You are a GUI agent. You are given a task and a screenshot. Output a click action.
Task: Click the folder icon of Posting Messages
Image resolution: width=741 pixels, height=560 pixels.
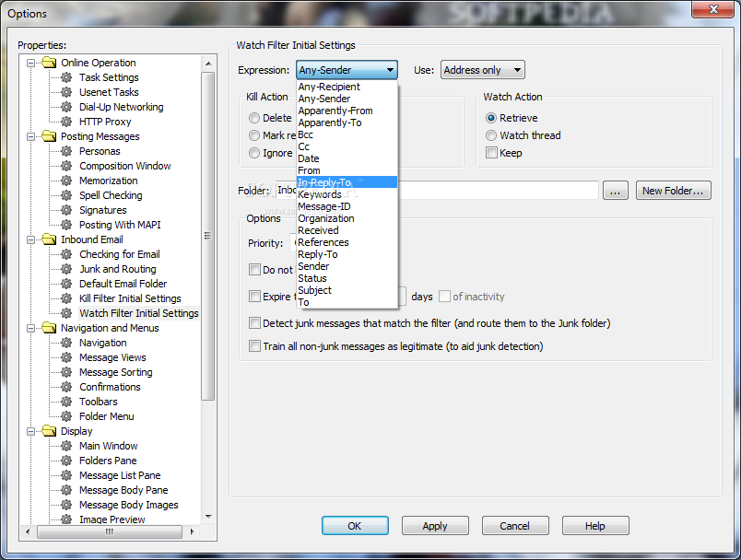[49, 136]
